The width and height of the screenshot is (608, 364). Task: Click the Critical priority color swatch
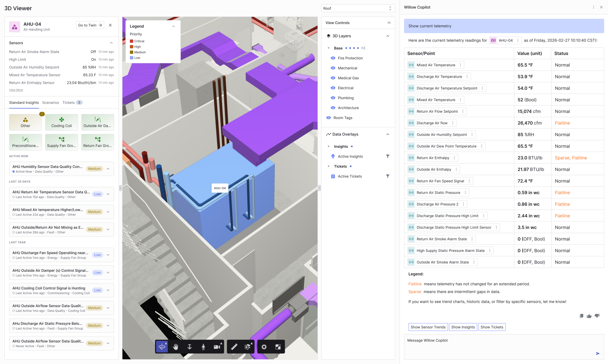[132, 41]
